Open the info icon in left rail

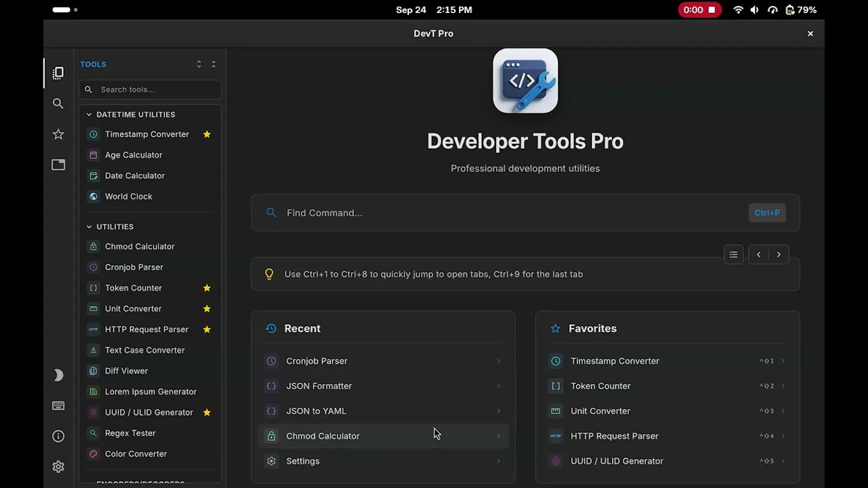[58, 436]
